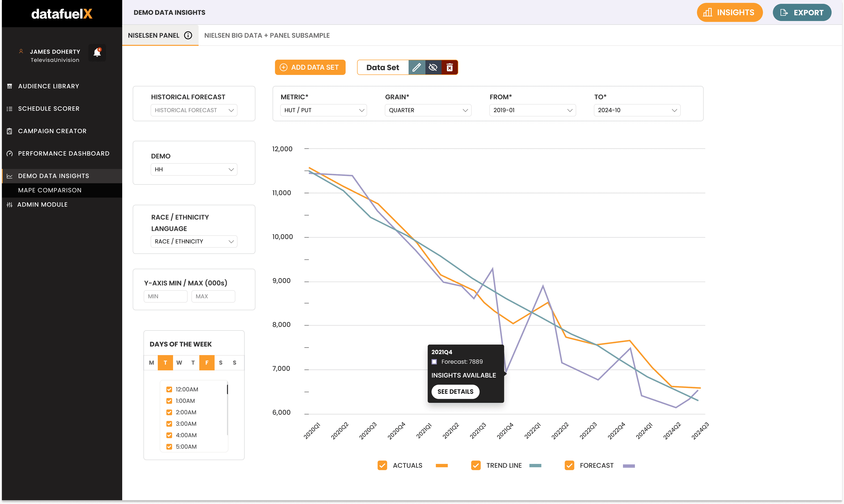Uncheck the 1:00AM hour checkbox

click(169, 401)
